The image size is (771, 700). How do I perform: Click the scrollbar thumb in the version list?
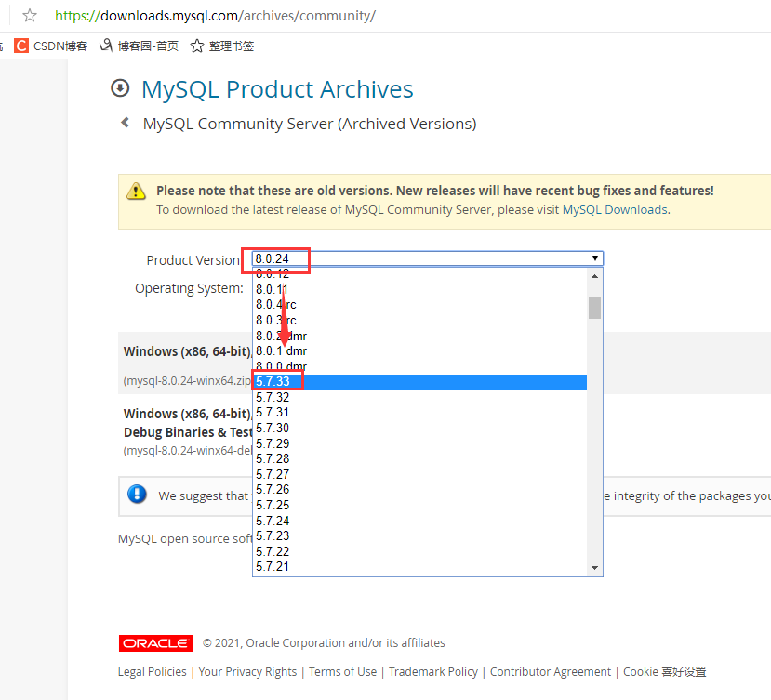coord(593,307)
